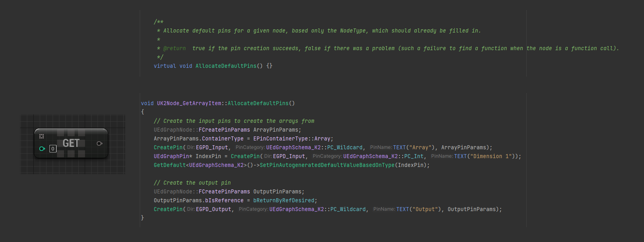The image size is (644, 242).
Task: Click the PC_Int pin category constant
Action: pyautogui.click(x=414, y=157)
